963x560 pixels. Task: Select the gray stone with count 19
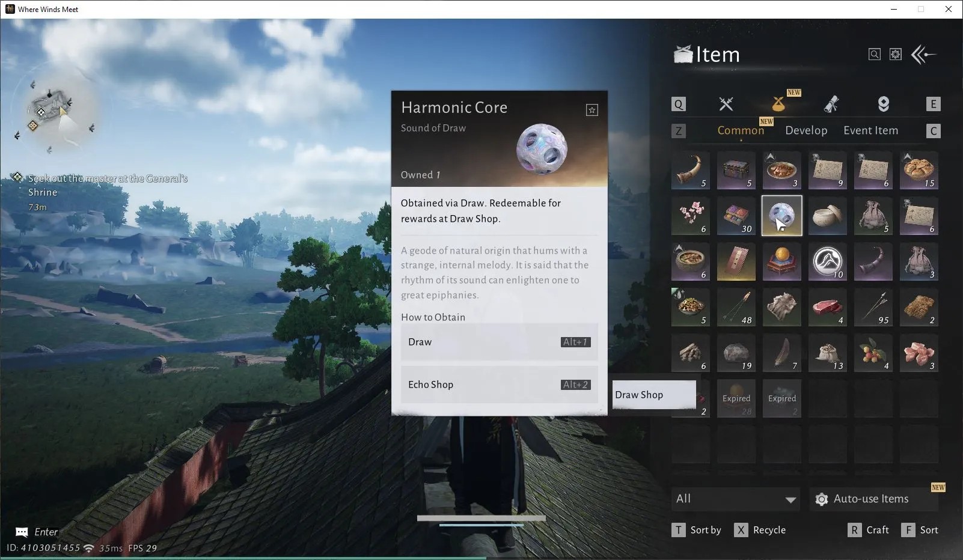click(x=736, y=353)
